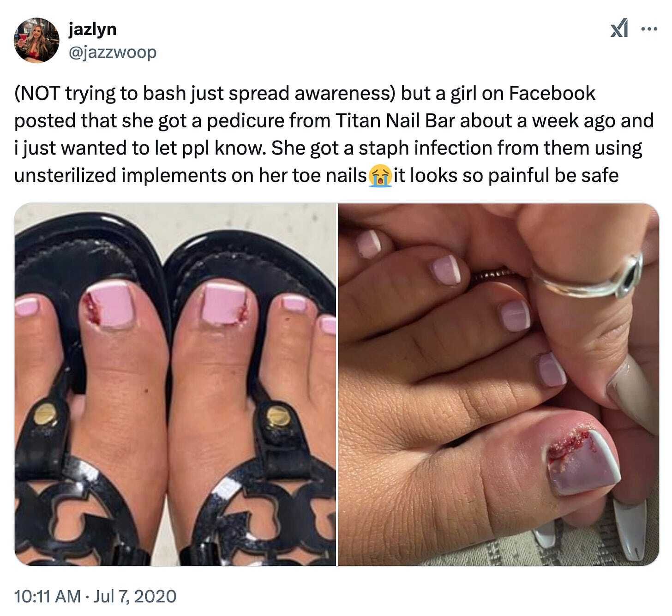Click jazlyn's round profile avatar
Viewport: 672px width, 616px height.
pyautogui.click(x=37, y=41)
